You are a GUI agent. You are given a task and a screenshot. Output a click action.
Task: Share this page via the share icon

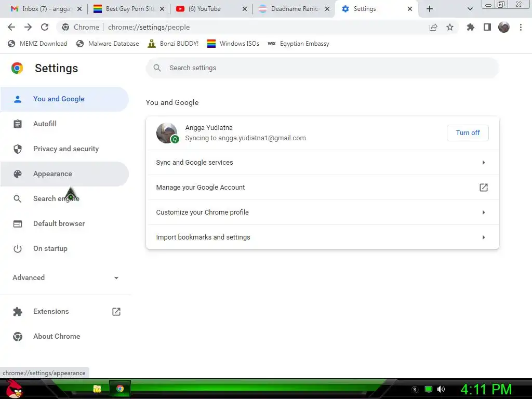pos(433,27)
